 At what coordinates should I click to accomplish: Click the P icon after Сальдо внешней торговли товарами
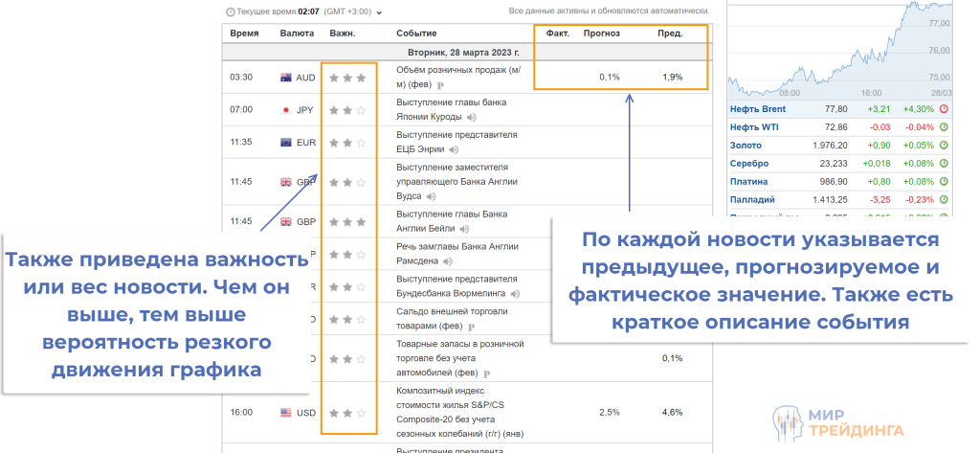pyautogui.click(x=472, y=327)
